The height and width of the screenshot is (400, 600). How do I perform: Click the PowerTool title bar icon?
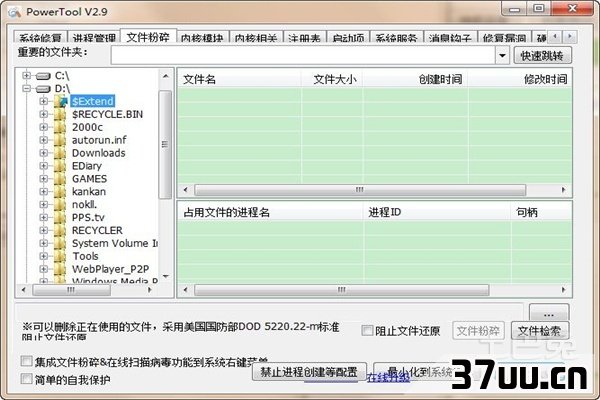click(x=15, y=12)
